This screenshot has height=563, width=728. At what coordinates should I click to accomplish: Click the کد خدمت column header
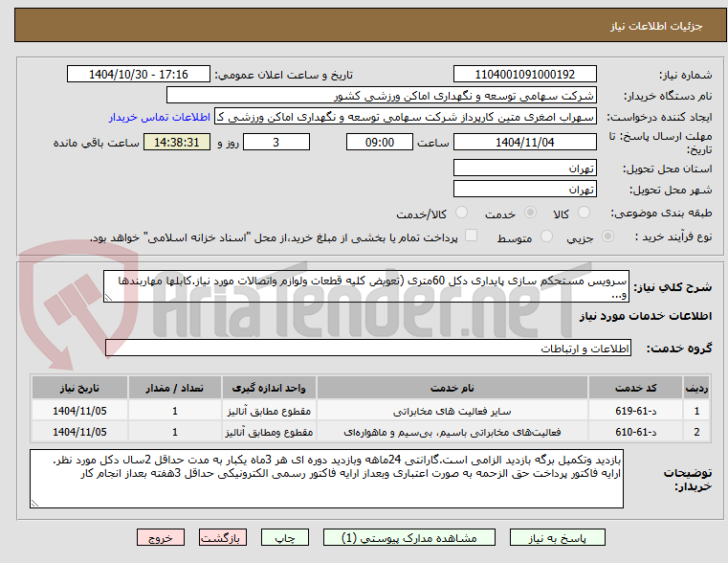point(635,388)
